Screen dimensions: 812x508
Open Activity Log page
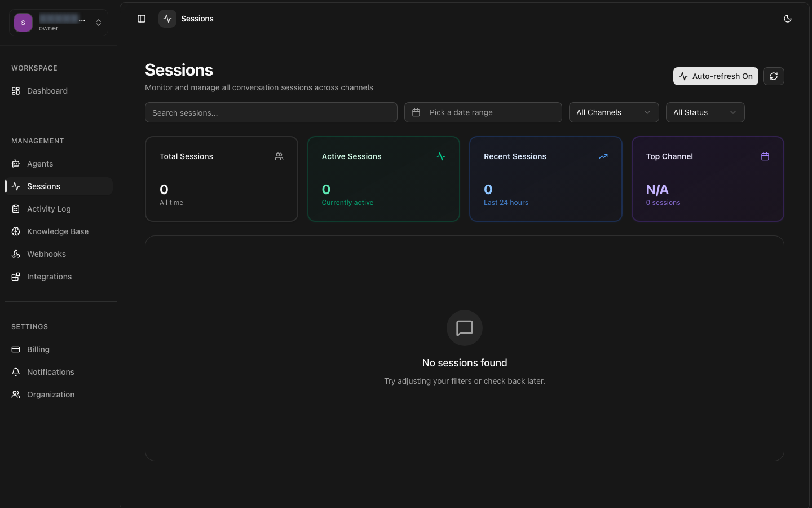[x=59, y=209]
